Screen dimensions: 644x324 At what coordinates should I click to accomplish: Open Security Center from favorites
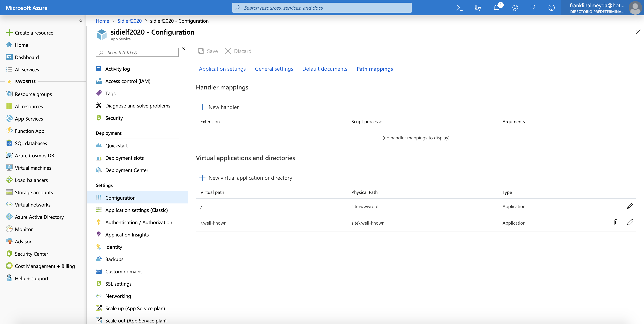click(x=31, y=254)
